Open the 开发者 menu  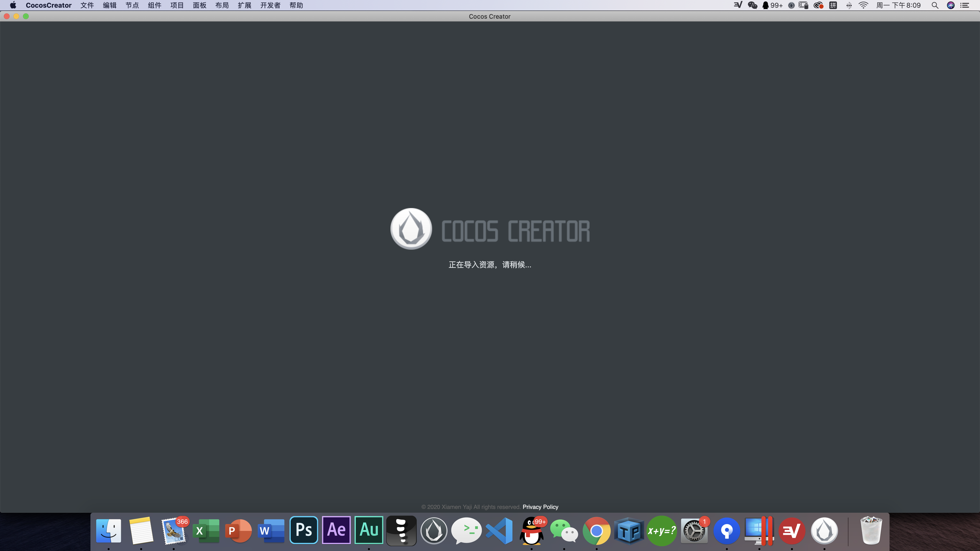[270, 5]
